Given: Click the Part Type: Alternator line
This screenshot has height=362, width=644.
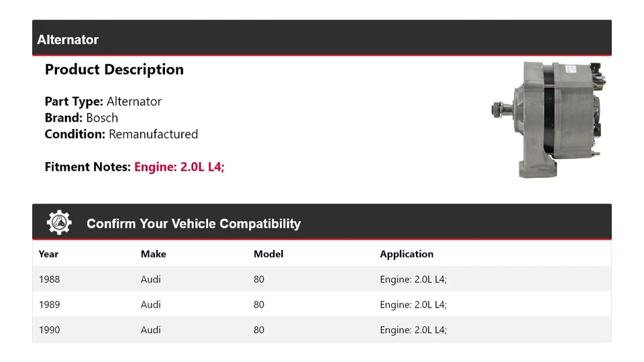Looking at the screenshot, I should point(103,101).
